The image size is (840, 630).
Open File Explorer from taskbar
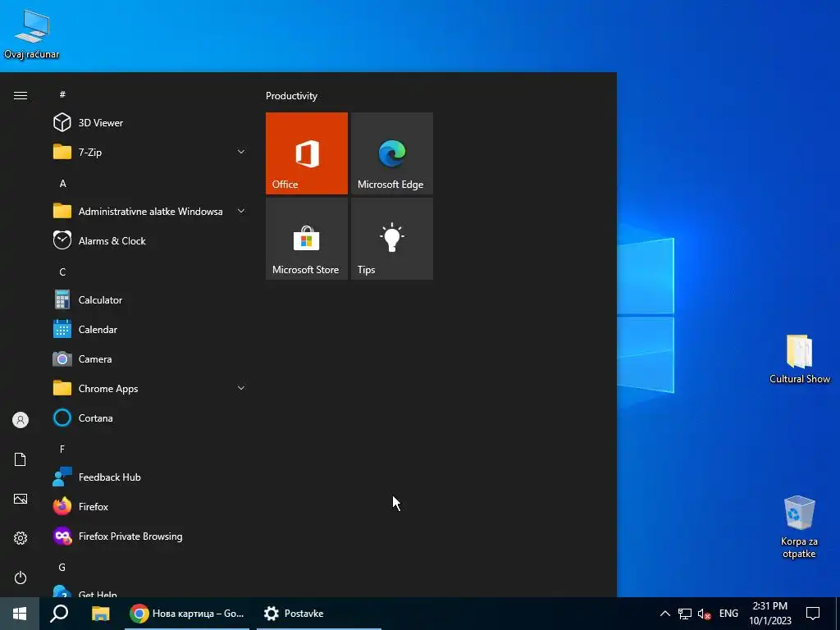pos(100,614)
